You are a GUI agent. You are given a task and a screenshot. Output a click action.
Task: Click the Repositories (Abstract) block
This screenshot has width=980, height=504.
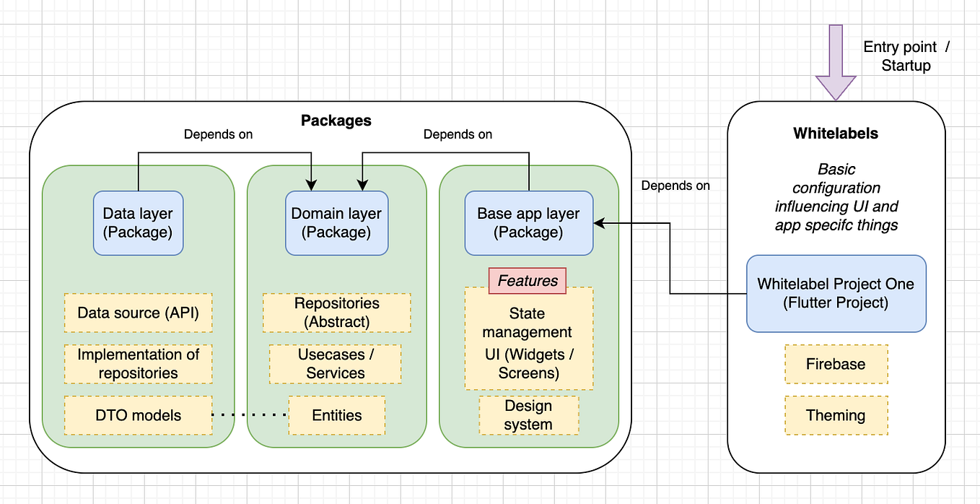(336, 313)
